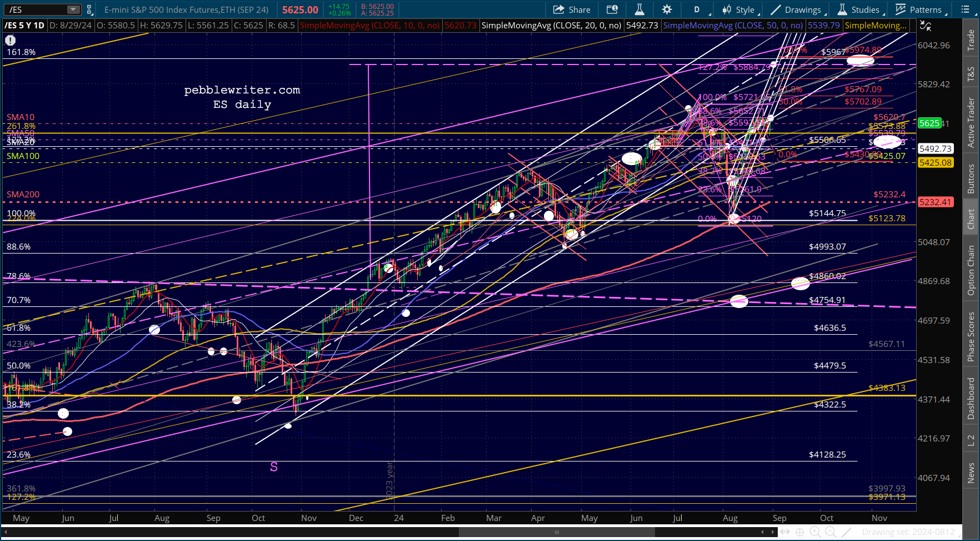
Task: Click the 5625 green price bubble
Action: (x=929, y=123)
